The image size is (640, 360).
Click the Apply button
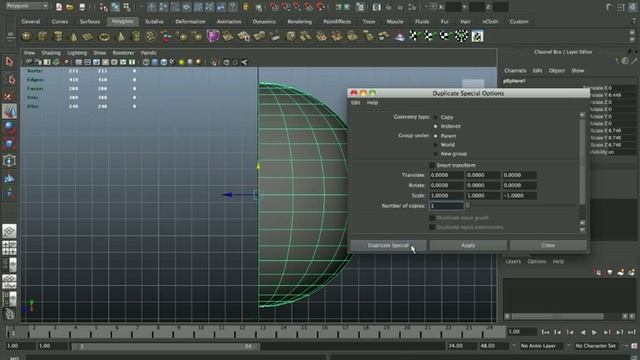click(468, 245)
